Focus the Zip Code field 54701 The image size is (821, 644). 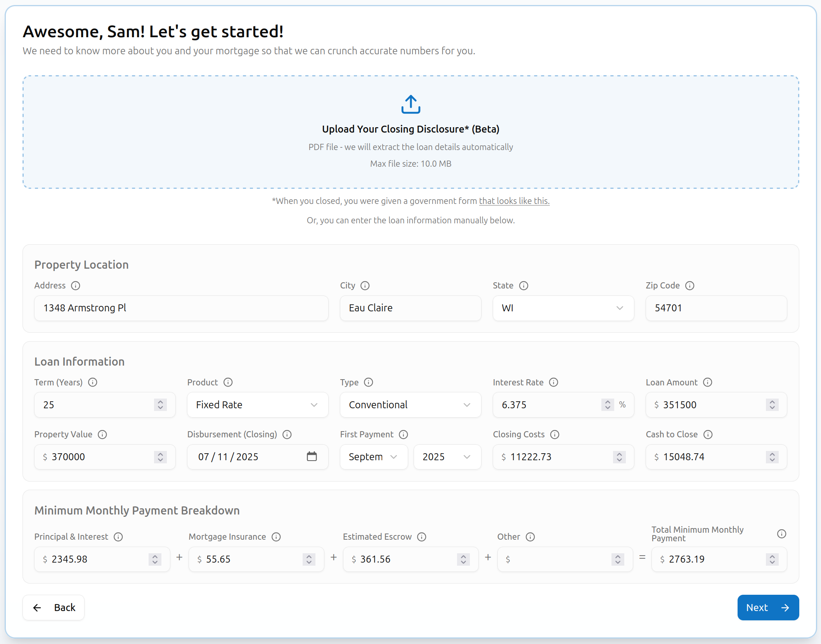click(716, 308)
